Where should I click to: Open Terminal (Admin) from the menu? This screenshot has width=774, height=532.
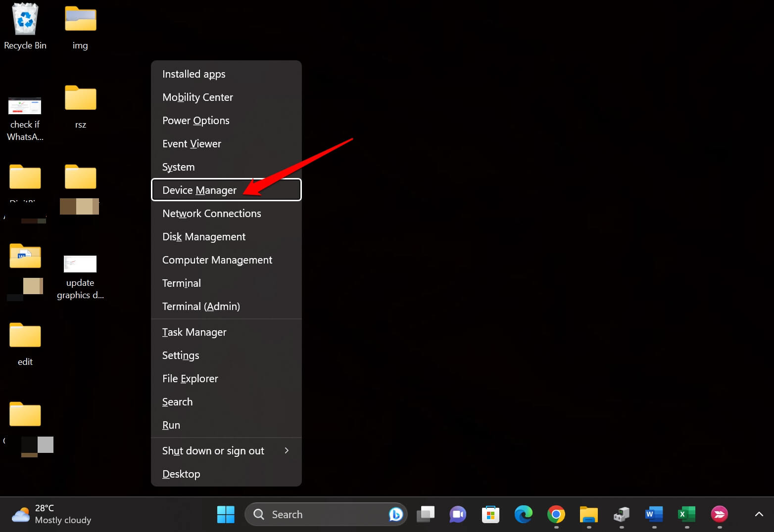[x=201, y=306]
